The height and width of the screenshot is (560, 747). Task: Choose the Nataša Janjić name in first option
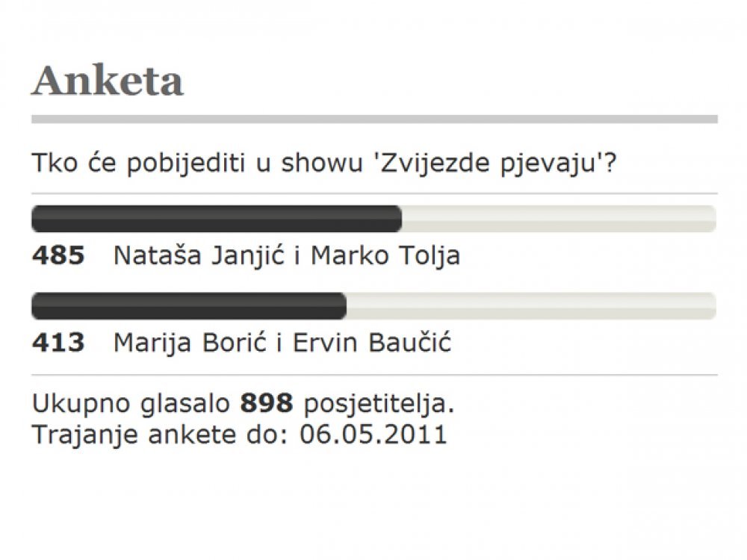click(x=199, y=255)
